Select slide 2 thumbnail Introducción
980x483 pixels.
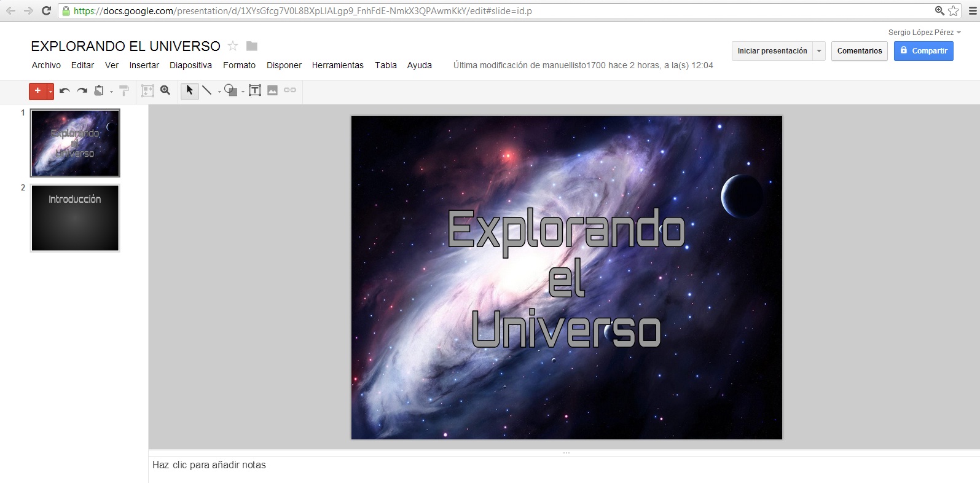[x=75, y=218]
